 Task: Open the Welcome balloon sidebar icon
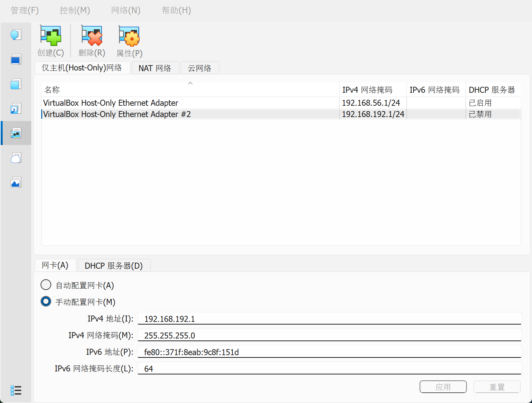pyautogui.click(x=16, y=35)
